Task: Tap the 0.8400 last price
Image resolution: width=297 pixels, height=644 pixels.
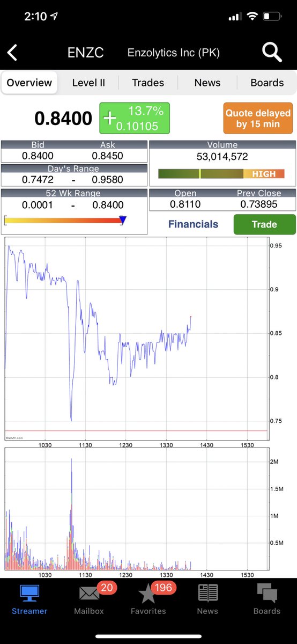Action: point(63,118)
